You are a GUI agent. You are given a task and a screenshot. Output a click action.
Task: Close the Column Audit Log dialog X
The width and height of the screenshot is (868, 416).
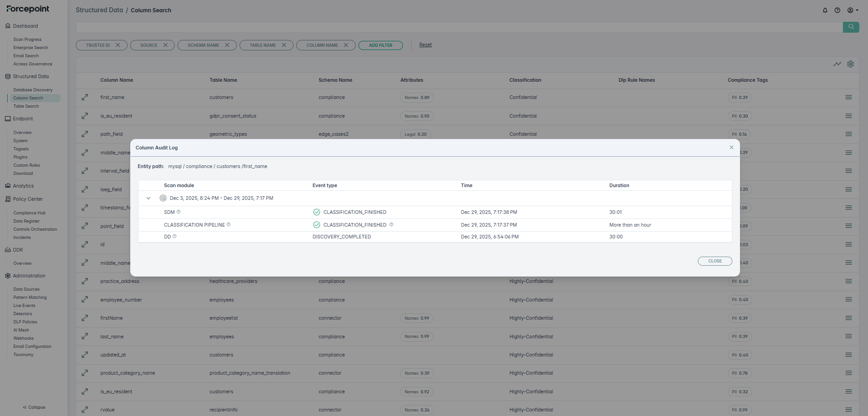tap(731, 148)
